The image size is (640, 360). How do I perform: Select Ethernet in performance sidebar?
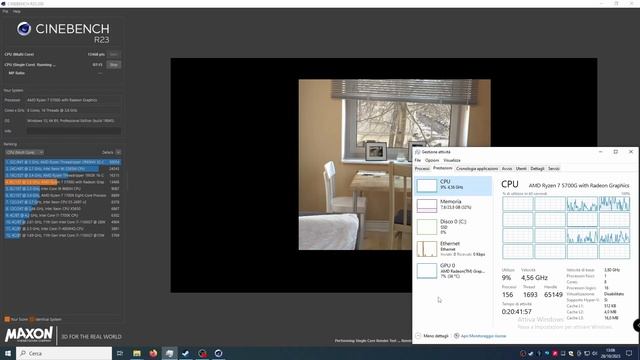pyautogui.click(x=453, y=249)
